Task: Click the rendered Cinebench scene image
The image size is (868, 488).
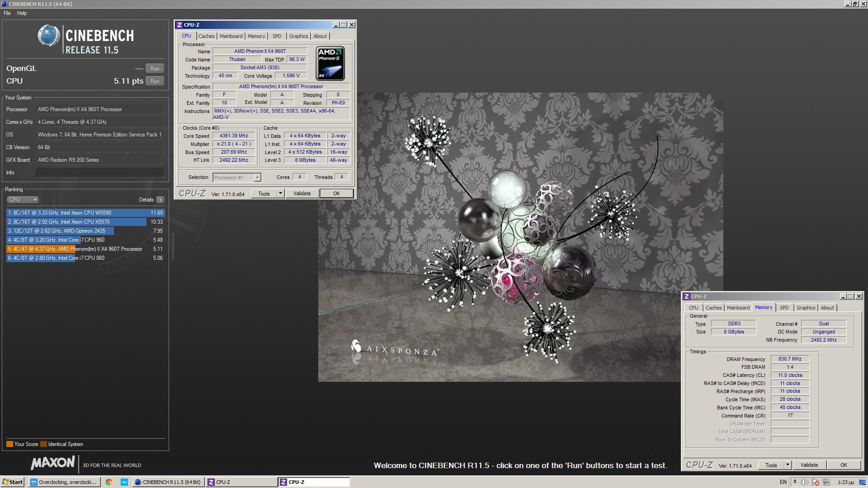Action: coord(520,237)
